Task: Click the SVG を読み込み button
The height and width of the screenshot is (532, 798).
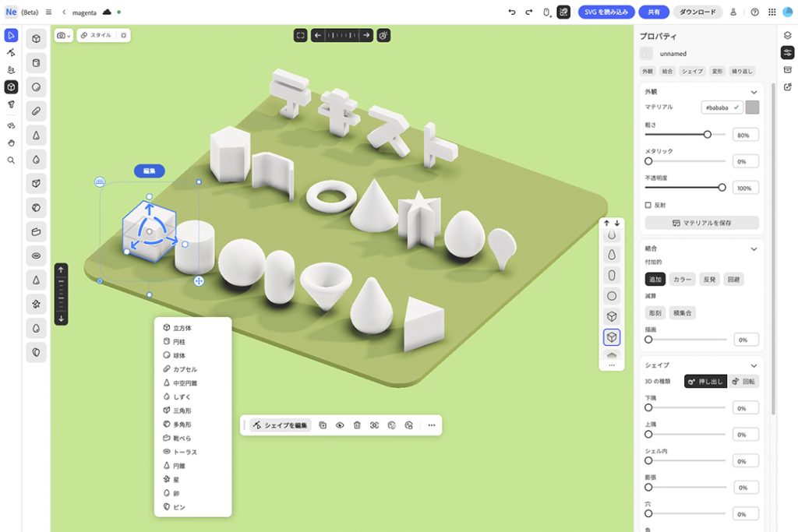Action: [x=606, y=12]
